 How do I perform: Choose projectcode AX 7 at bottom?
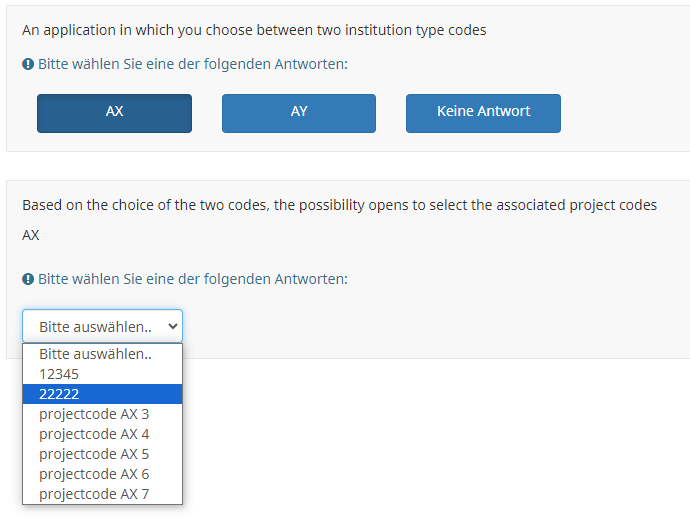pos(94,494)
